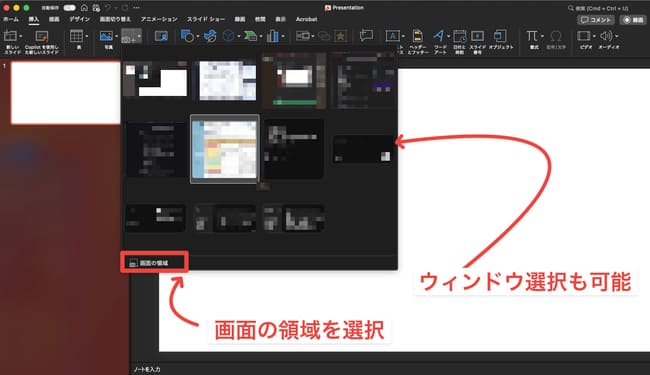Insert a Cameo camera feed

tap(161, 36)
